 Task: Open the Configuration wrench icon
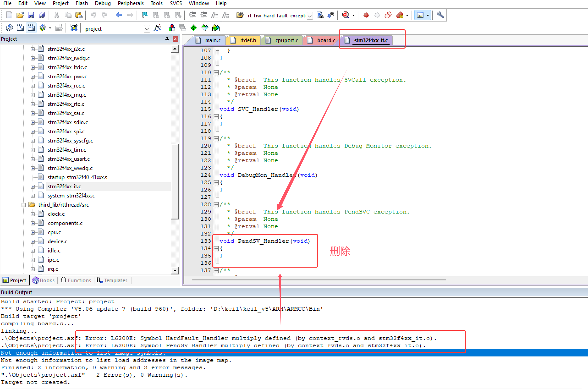tap(440, 15)
